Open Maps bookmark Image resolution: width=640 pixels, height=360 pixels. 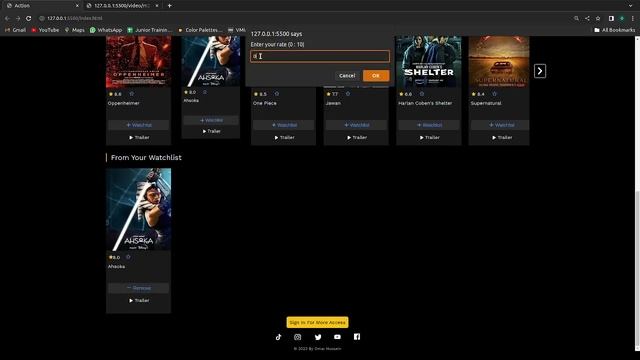[74, 30]
